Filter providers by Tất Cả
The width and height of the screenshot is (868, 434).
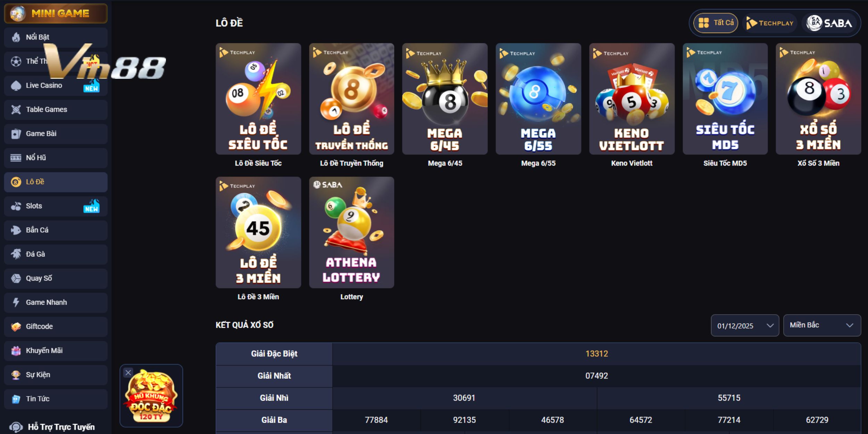(x=716, y=23)
